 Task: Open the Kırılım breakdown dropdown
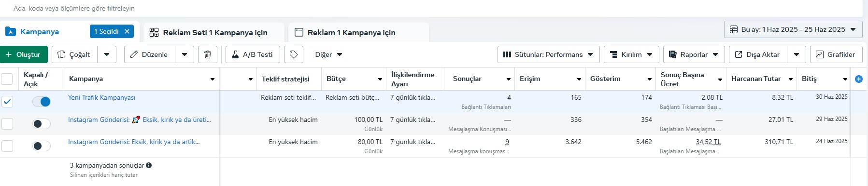631,54
